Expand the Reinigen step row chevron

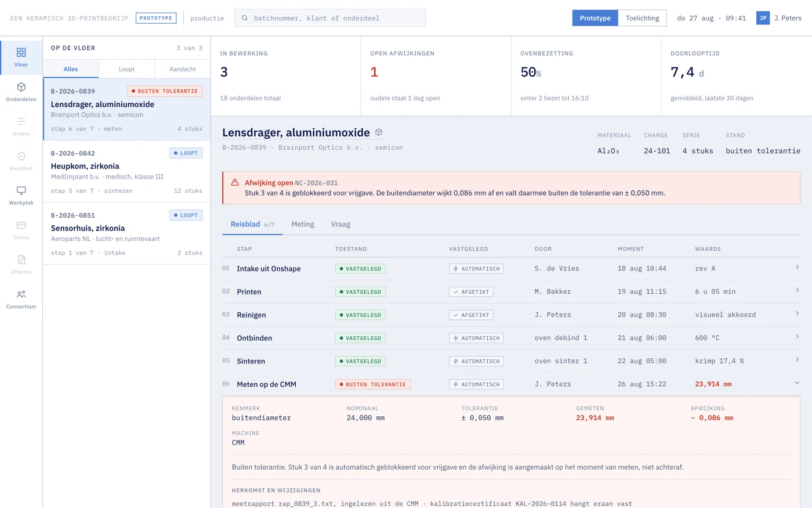coord(797,314)
